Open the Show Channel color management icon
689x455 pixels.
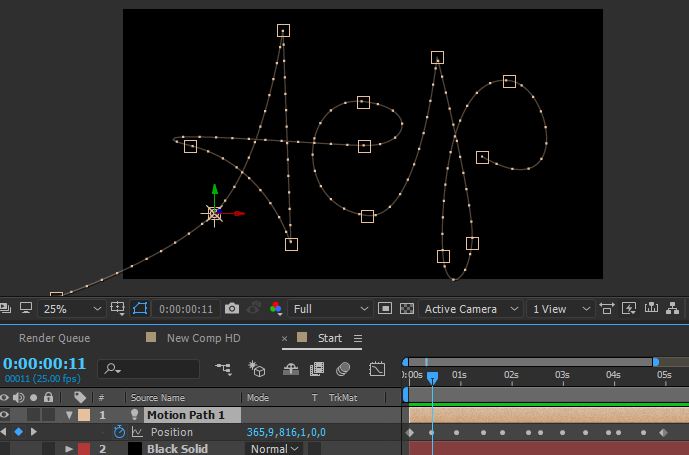tap(276, 309)
